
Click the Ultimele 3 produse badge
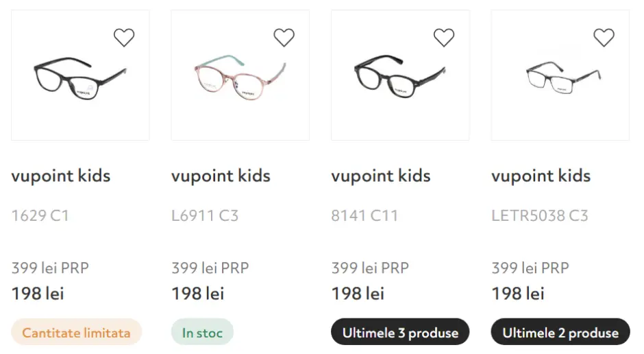tap(400, 333)
